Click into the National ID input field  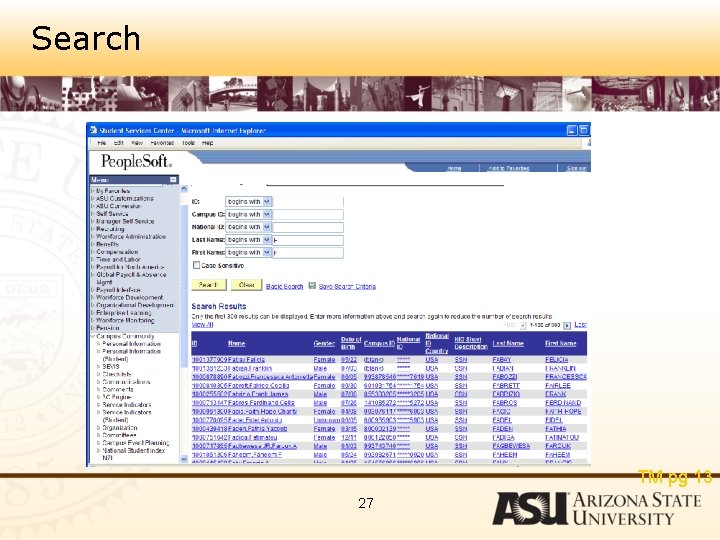point(308,227)
